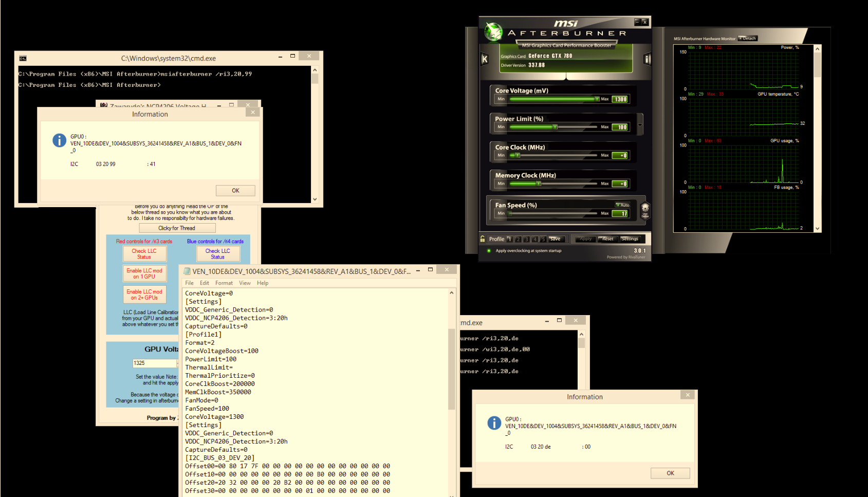
Task: Click the blue Check LLC Status button
Action: pyautogui.click(x=218, y=254)
